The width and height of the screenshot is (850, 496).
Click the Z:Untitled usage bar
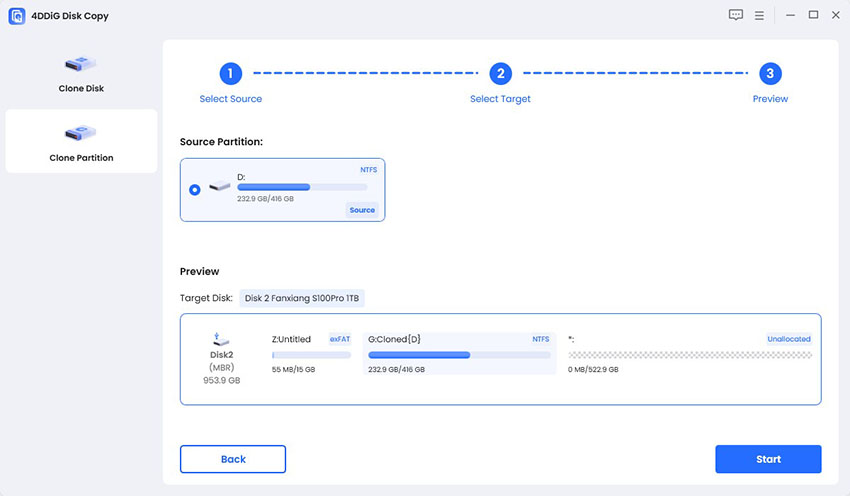[311, 355]
